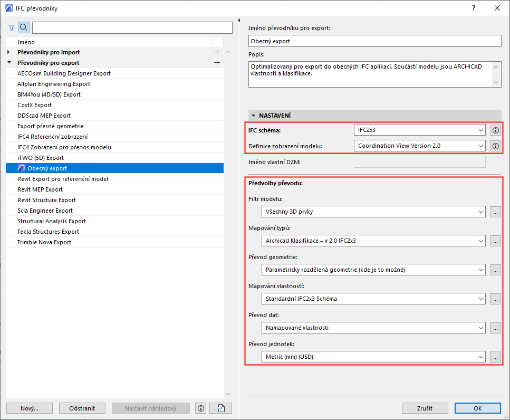Open Převod dat settings ellipsis button
Screen dimensions: 510x420
[x=495, y=328]
